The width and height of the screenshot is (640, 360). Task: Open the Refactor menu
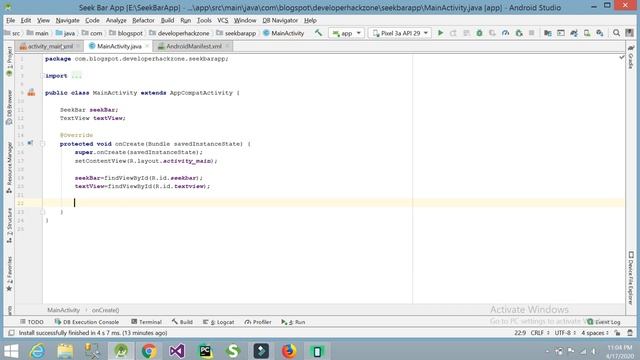coord(143,20)
